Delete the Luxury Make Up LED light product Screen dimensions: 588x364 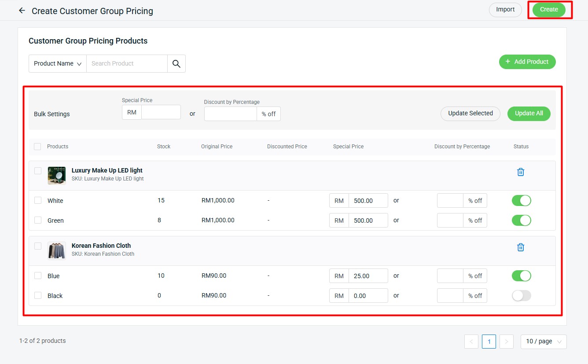coord(520,172)
